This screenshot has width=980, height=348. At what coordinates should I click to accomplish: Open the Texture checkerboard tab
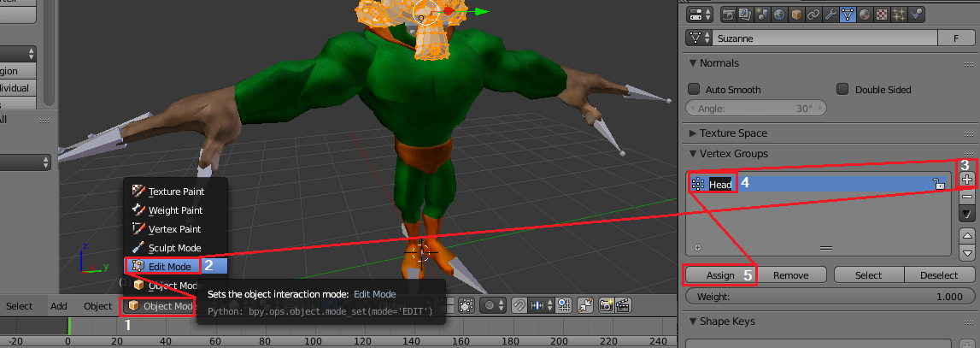pyautogui.click(x=880, y=14)
